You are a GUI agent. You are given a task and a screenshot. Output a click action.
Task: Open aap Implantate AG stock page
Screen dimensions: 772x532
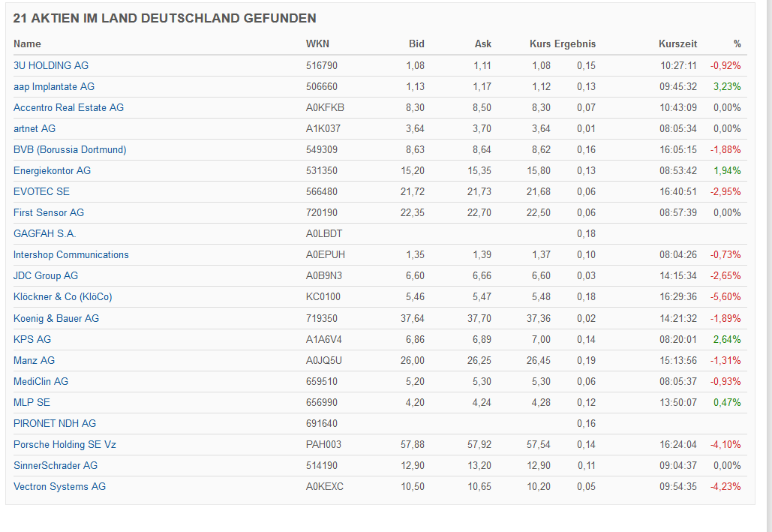tap(54, 87)
